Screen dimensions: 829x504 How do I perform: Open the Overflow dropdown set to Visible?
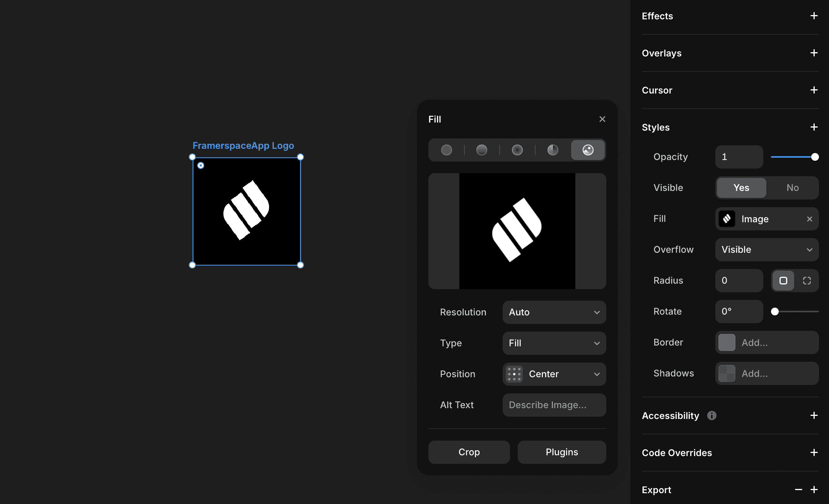[767, 250]
